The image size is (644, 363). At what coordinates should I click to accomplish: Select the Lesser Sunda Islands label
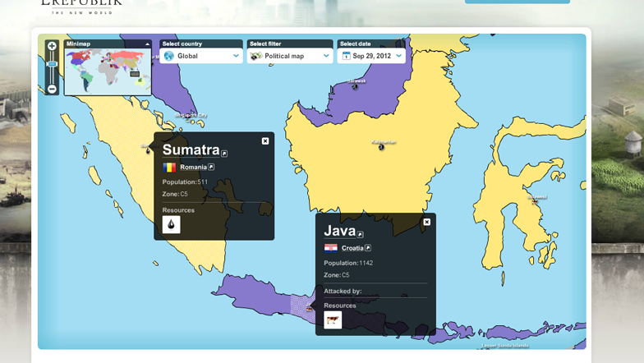[x=504, y=346]
